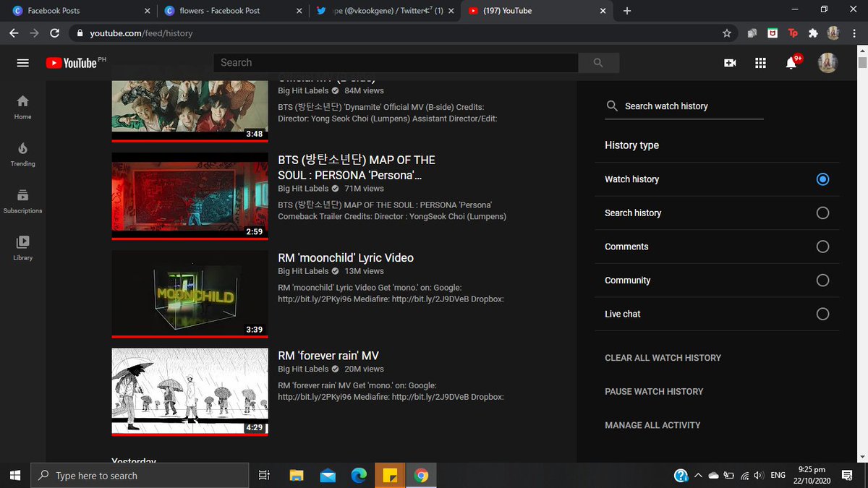Open Sticky Notes from the taskbar
The image size is (868, 488).
pos(390,475)
